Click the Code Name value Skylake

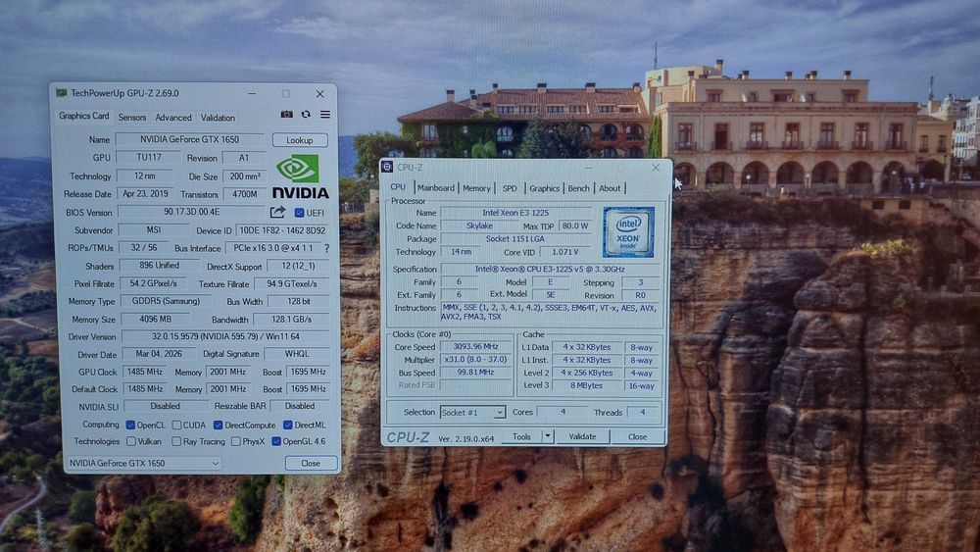479,226
